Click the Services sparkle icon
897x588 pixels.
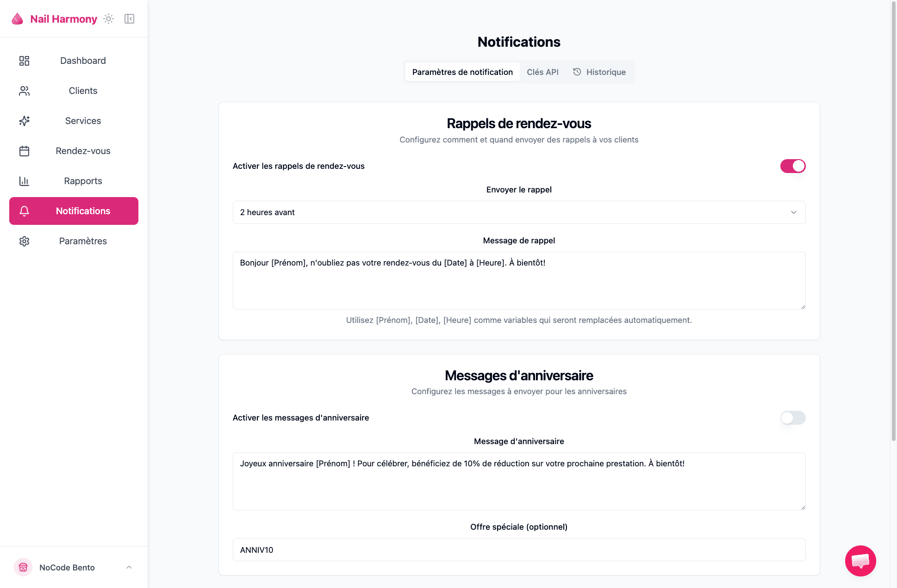coord(24,121)
